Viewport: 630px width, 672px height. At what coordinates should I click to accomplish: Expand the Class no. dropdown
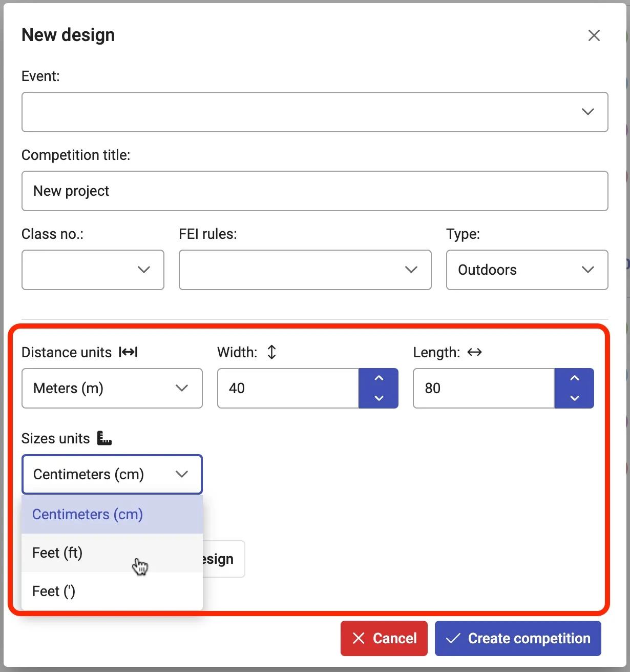point(93,270)
